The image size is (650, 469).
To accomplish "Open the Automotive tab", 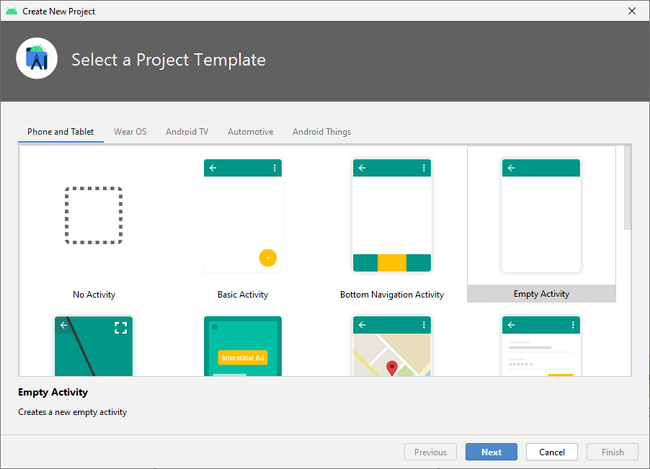I will point(250,132).
